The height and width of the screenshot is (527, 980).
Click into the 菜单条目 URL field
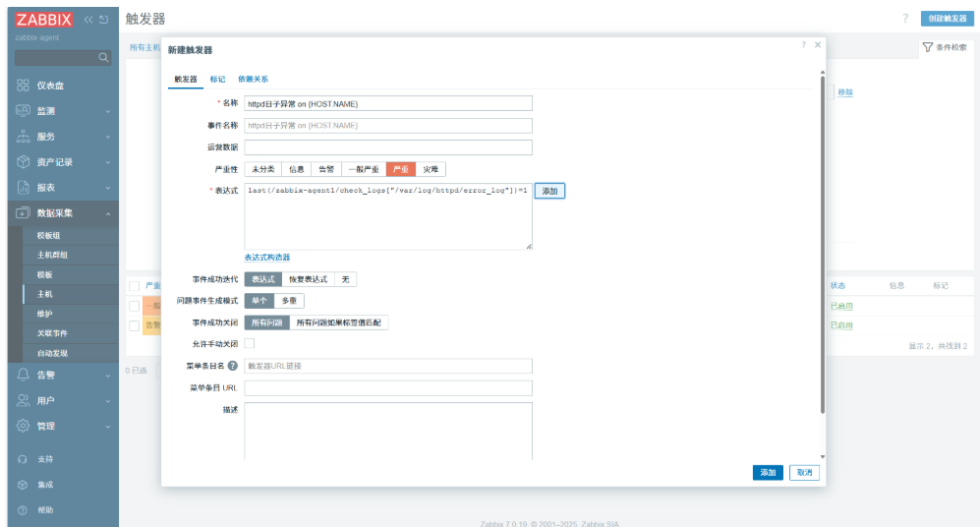388,388
